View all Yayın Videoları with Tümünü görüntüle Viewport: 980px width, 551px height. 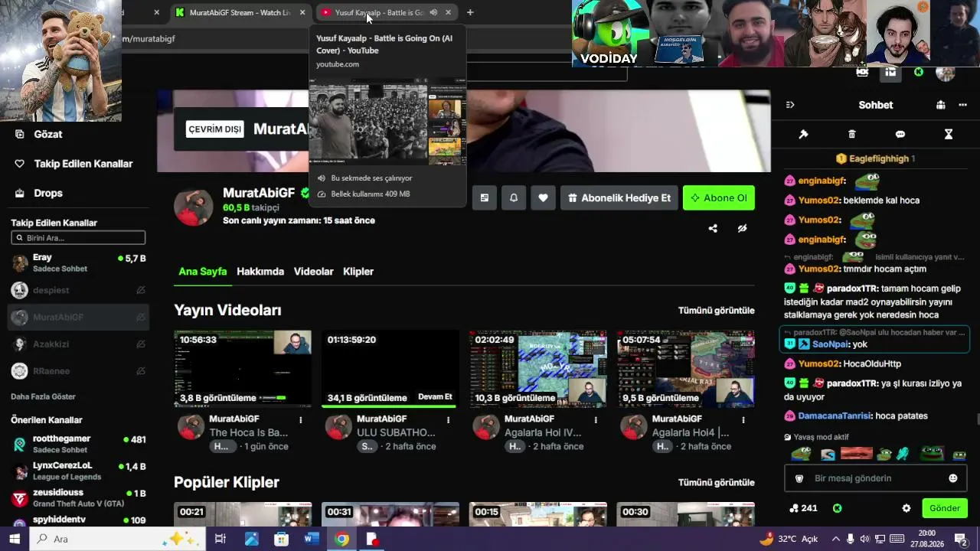click(x=717, y=311)
